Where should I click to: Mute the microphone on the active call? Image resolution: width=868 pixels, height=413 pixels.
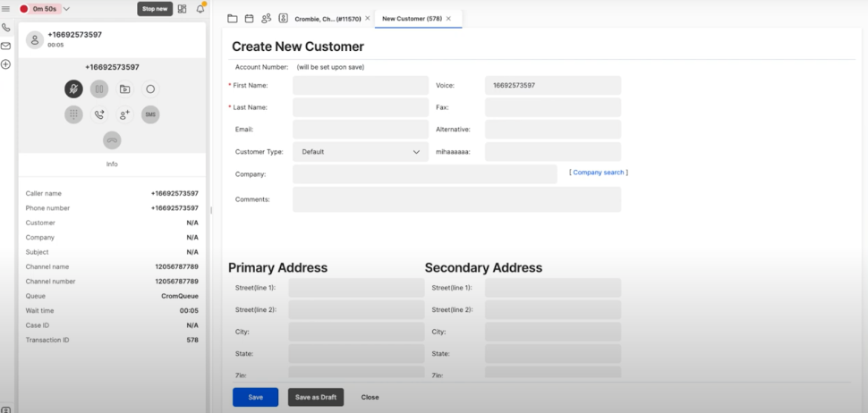73,88
